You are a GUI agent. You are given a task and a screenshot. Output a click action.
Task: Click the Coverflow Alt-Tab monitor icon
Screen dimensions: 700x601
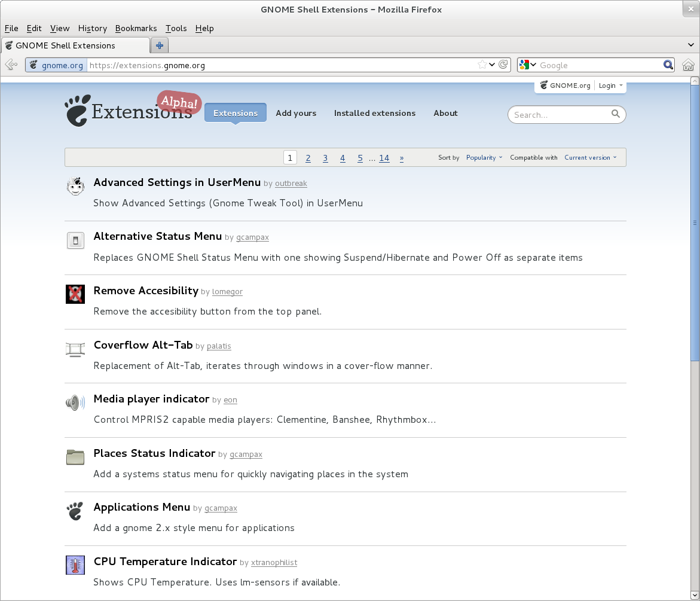click(75, 349)
